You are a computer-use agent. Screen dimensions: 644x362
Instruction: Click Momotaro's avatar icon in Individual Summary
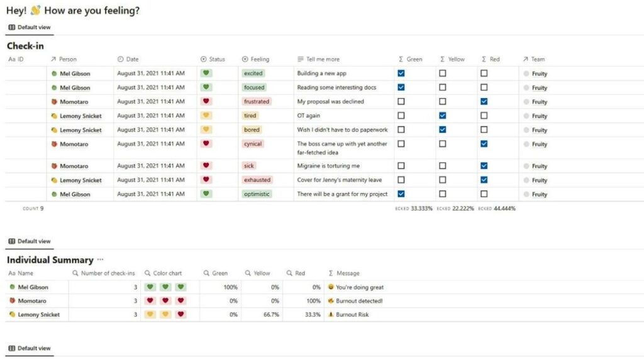tap(12, 301)
